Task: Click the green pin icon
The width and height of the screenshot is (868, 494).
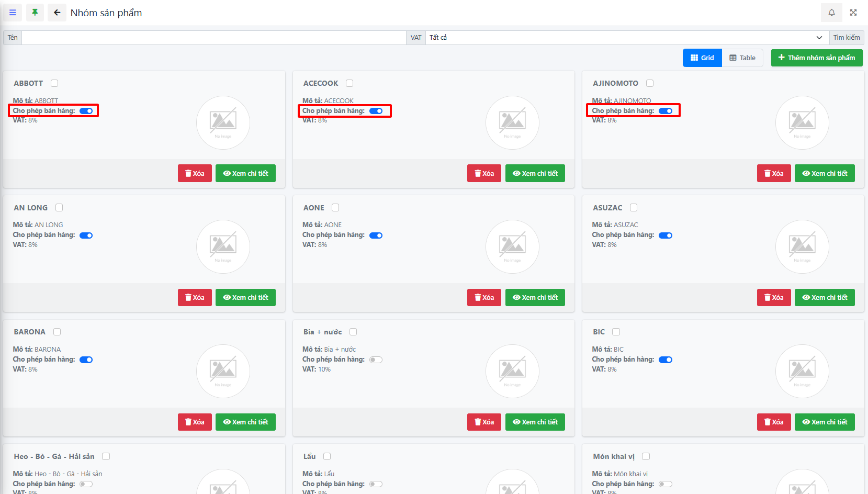Action: 35,13
